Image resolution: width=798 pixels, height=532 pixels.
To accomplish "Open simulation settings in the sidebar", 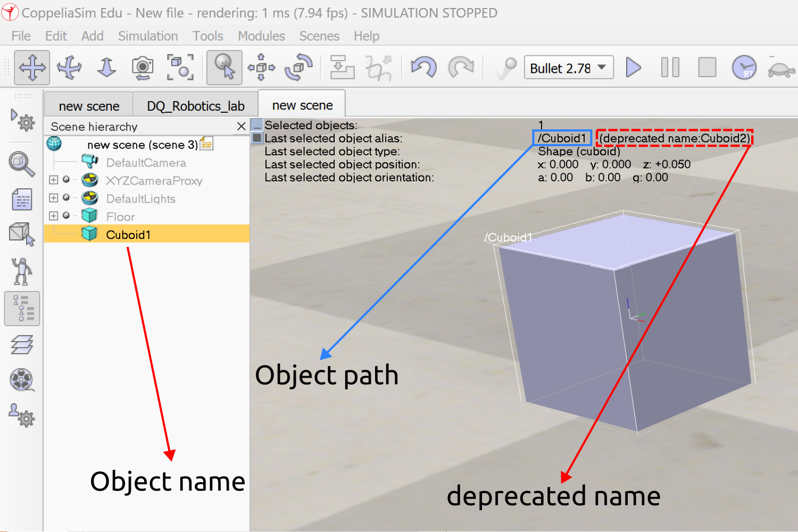I will (22, 120).
